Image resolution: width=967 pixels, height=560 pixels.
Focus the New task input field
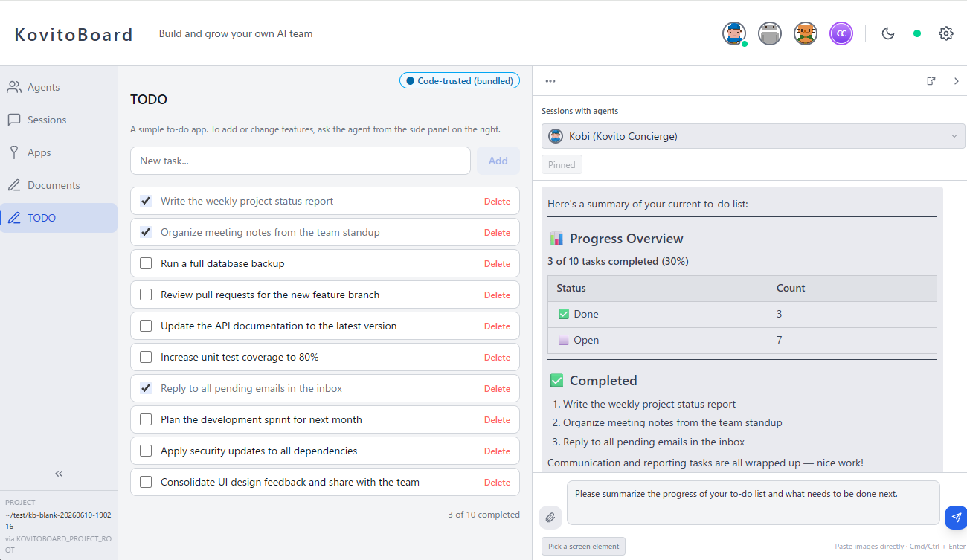pyautogui.click(x=301, y=161)
